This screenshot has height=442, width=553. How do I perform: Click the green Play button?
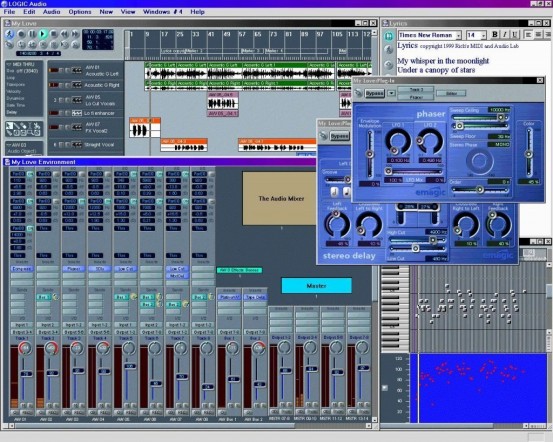click(x=43, y=34)
